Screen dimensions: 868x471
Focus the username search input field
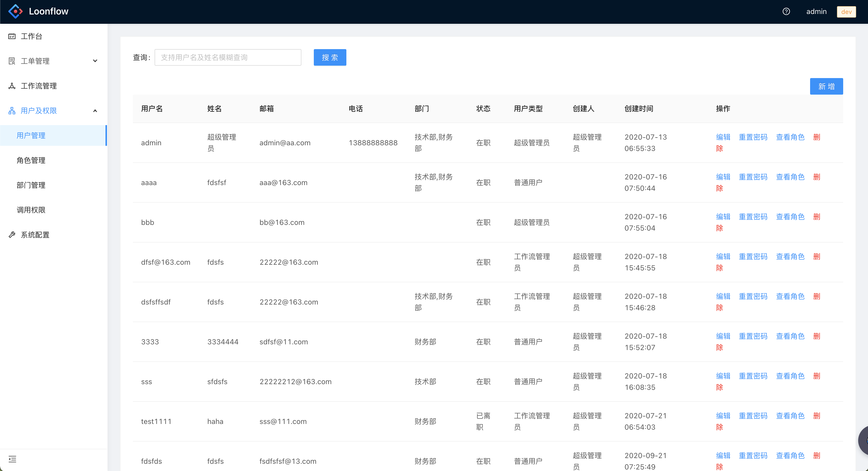[228, 57]
